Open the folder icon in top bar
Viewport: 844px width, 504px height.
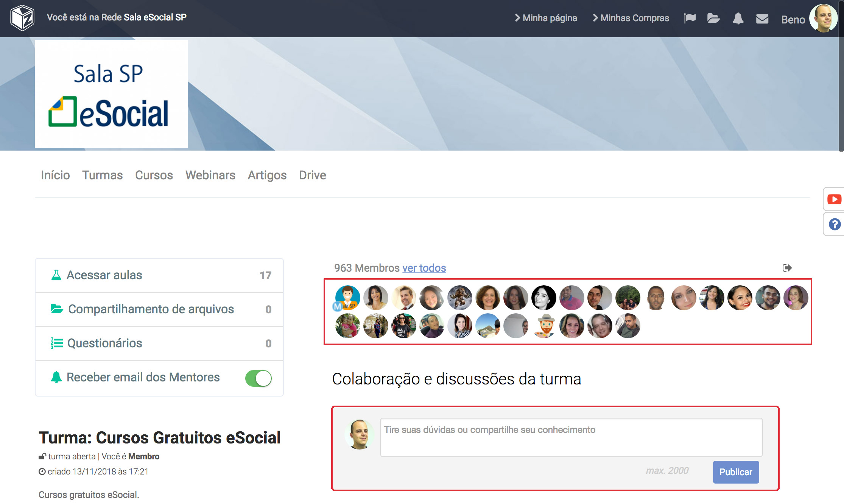click(713, 18)
